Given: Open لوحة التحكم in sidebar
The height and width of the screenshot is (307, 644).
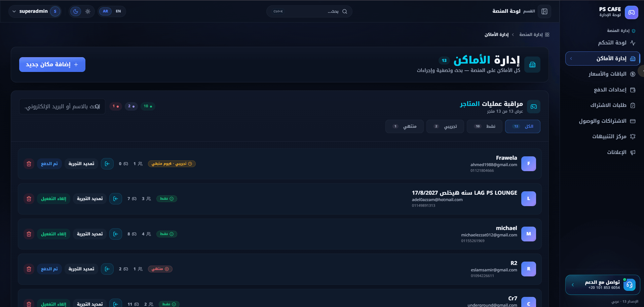Looking at the screenshot, I should click(x=603, y=43).
